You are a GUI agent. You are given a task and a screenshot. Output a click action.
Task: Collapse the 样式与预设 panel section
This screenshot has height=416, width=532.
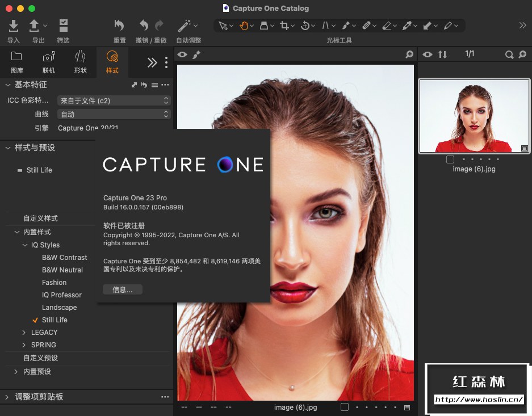tap(8, 148)
